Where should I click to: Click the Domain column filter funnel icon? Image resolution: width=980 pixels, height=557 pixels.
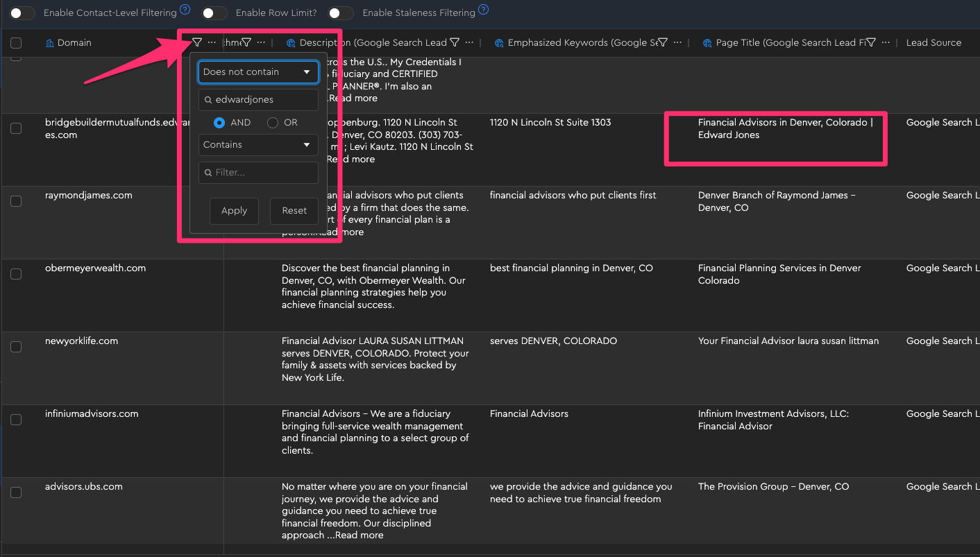(x=197, y=43)
